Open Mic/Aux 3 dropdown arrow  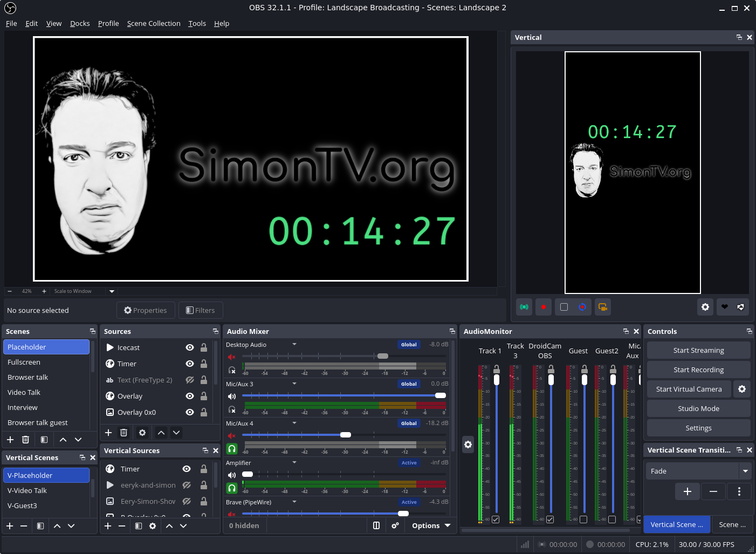tap(294, 384)
